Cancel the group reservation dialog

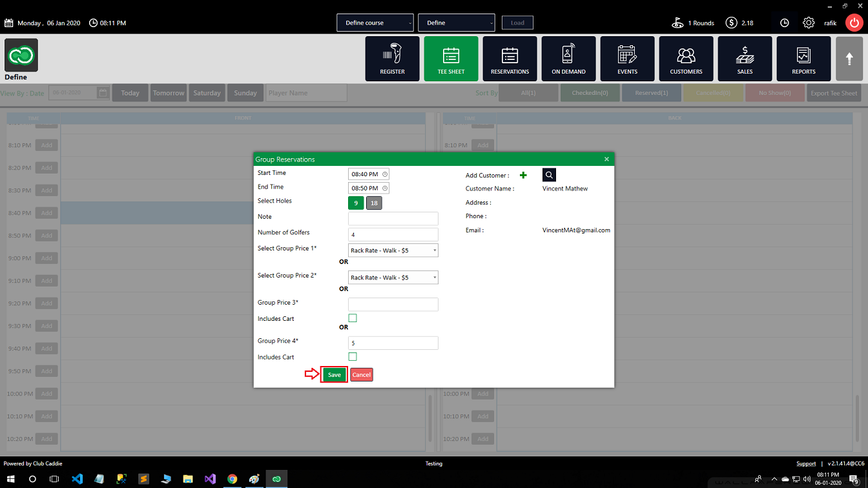[x=362, y=375]
